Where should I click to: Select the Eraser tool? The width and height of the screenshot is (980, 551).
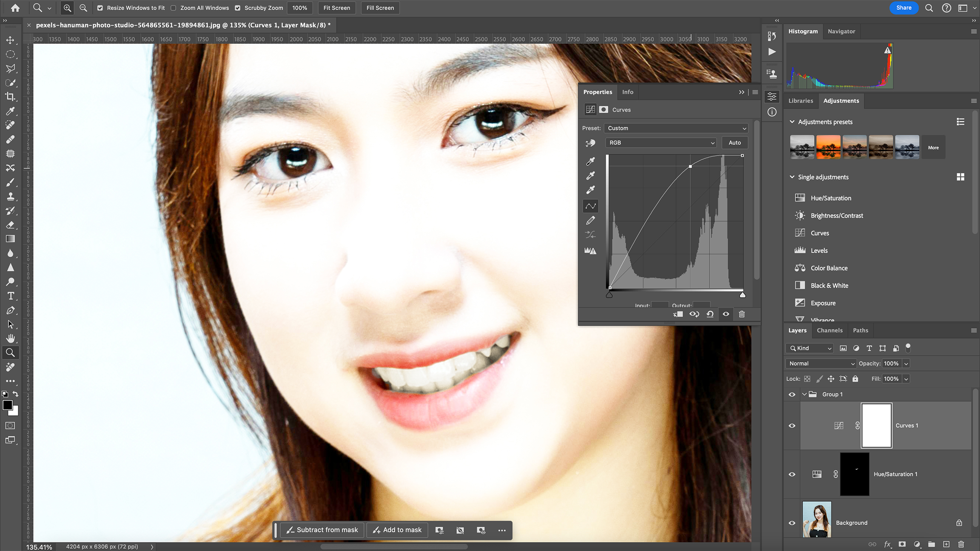[10, 225]
